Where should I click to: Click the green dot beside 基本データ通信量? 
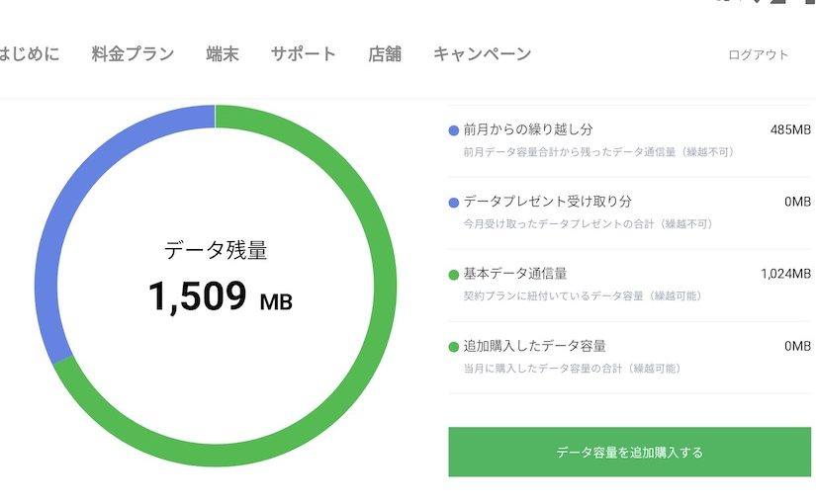coord(453,275)
